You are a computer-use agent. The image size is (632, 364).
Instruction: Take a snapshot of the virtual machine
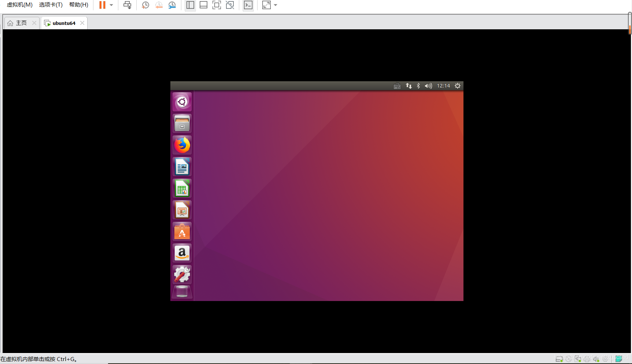pyautogui.click(x=145, y=5)
